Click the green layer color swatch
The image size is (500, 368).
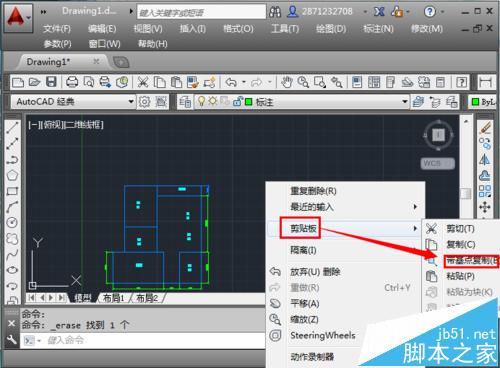pyautogui.click(x=249, y=101)
